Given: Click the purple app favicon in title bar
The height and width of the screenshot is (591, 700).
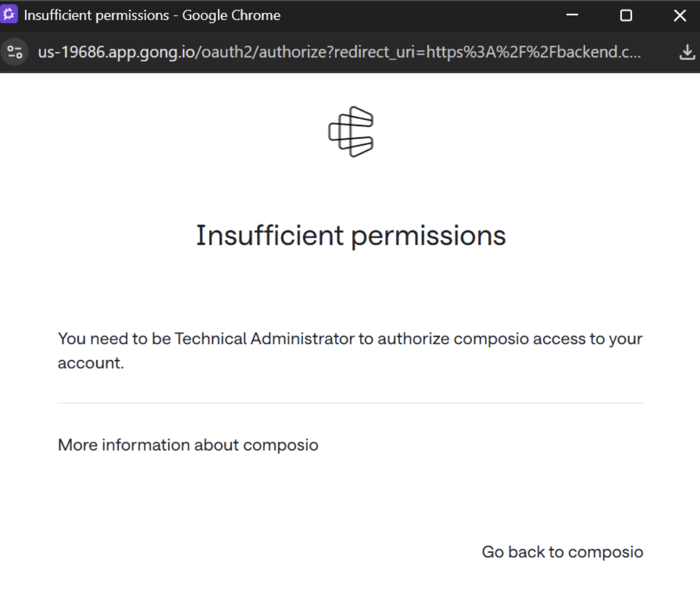Looking at the screenshot, I should 9,14.
